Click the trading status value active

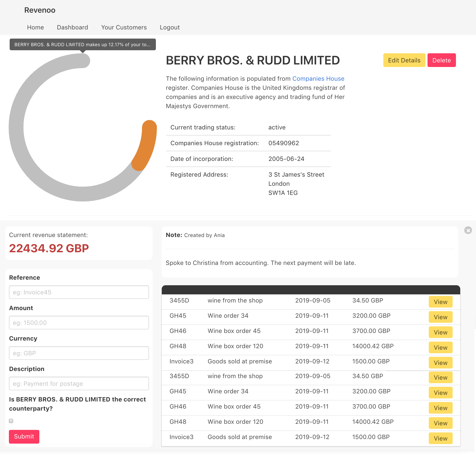(x=277, y=127)
